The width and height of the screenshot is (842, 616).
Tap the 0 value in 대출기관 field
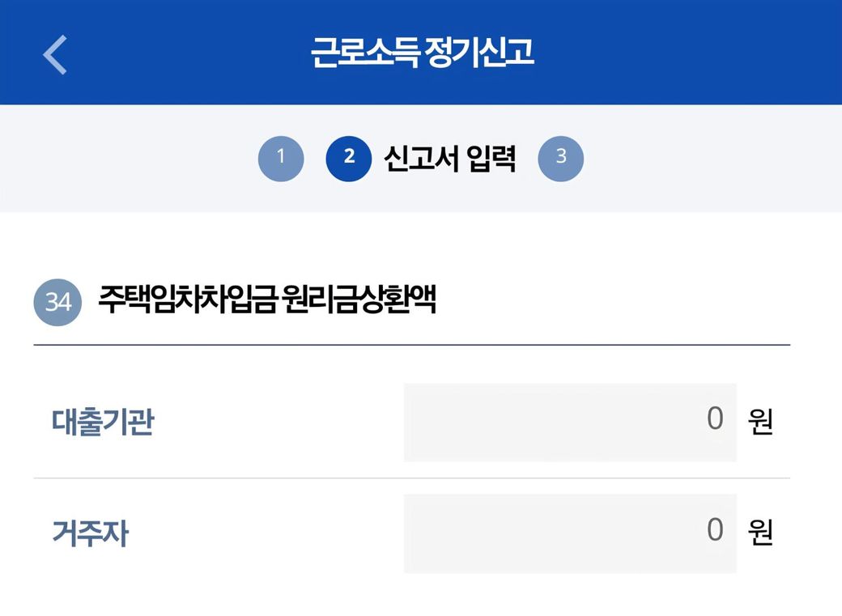pos(715,419)
